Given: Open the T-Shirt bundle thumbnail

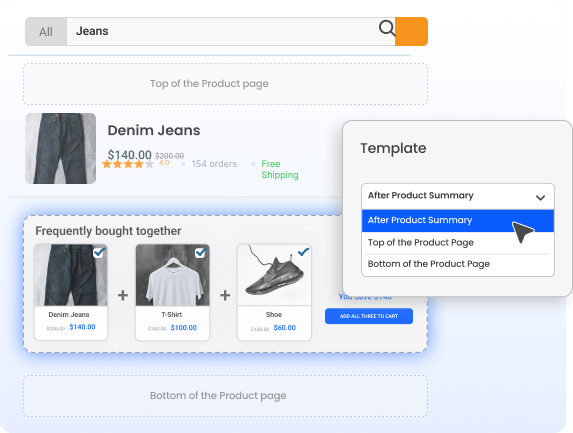Looking at the screenshot, I should [x=173, y=275].
